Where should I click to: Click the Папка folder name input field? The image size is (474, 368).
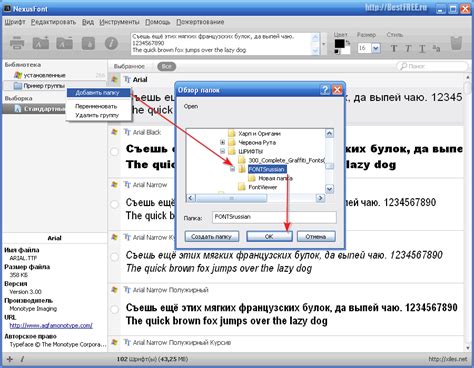tap(274, 217)
